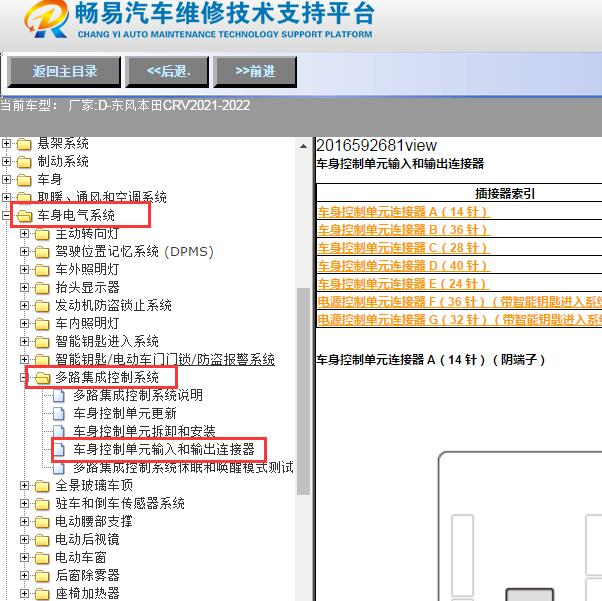Viewport: 602px width, 601px height.
Task: Expand the 后窗除雾器 node
Action: pyautogui.click(x=24, y=576)
